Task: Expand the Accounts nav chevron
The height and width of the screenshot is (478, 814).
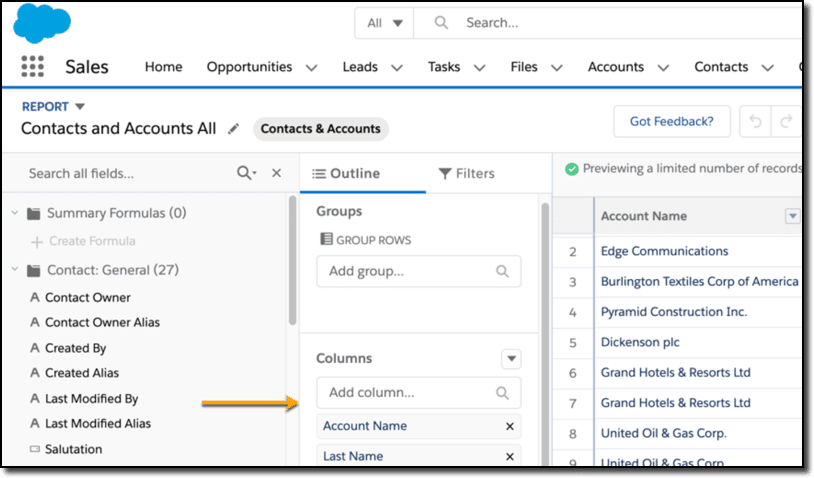Action: point(663,68)
